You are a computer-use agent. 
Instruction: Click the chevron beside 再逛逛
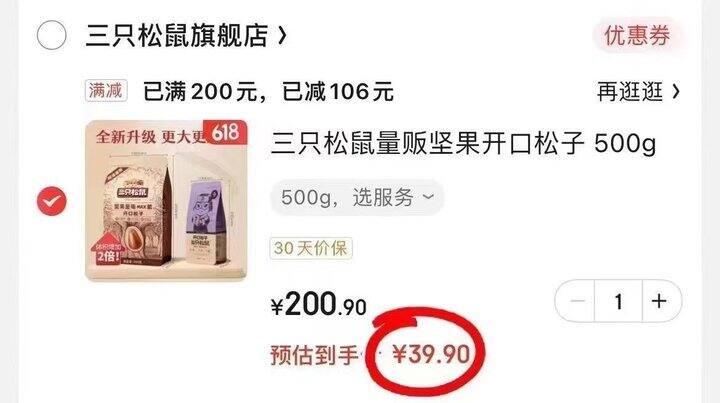click(675, 91)
